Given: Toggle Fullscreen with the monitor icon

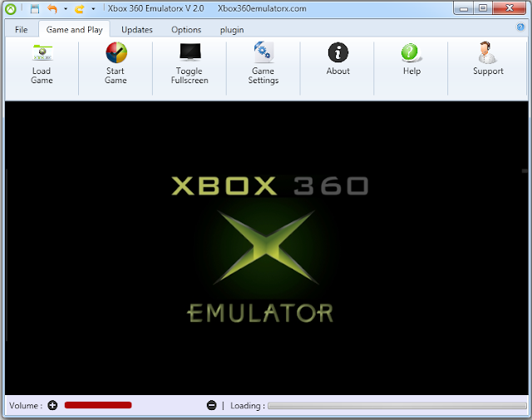Looking at the screenshot, I should [190, 52].
